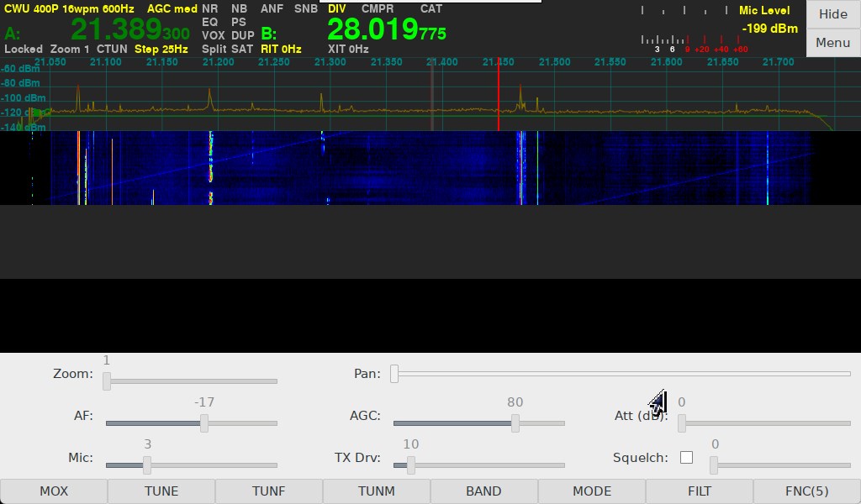Toggle EQ equalizer indicator
861x504 pixels.
(209, 22)
